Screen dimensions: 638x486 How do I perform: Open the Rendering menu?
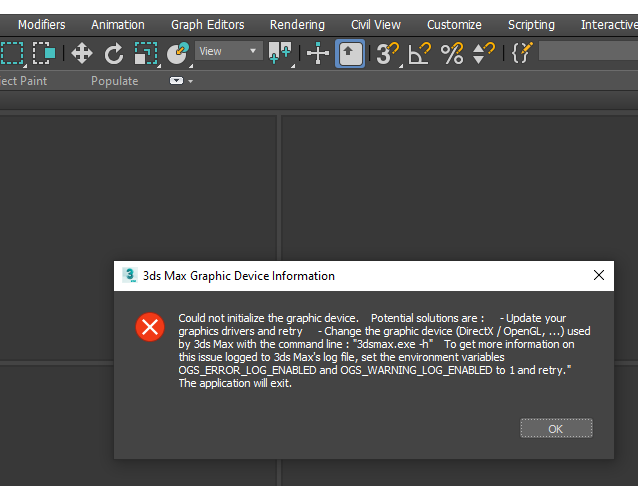click(x=297, y=25)
